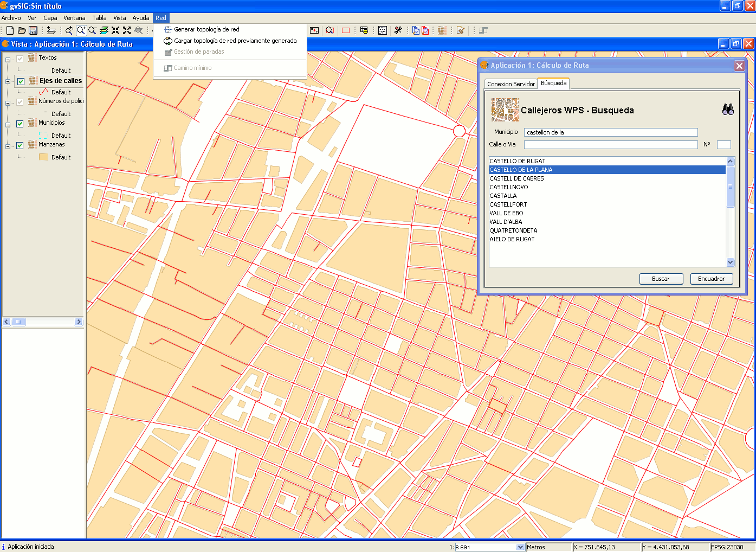
Task: Select CASTELLO DE RUGAT in results
Action: [x=607, y=161]
